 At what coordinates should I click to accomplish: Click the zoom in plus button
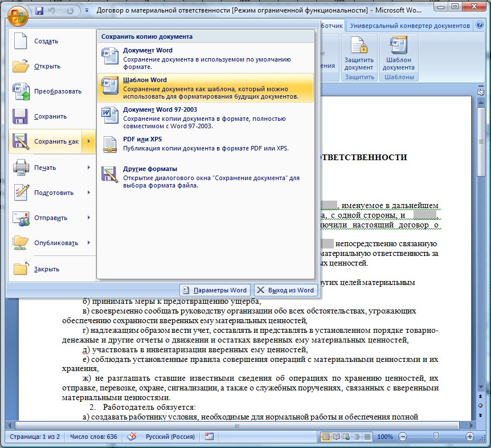click(469, 437)
